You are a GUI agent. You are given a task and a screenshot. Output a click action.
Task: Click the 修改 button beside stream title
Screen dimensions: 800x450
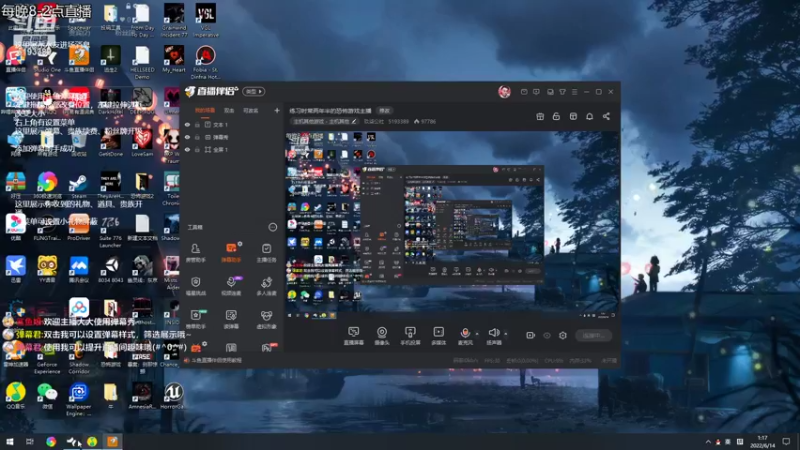pos(385,111)
